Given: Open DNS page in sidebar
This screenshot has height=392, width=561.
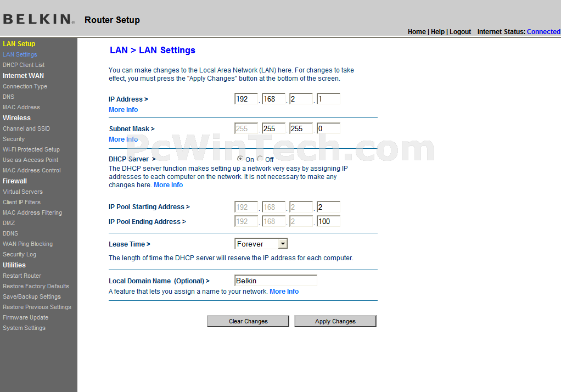Looking at the screenshot, I should click(x=9, y=97).
